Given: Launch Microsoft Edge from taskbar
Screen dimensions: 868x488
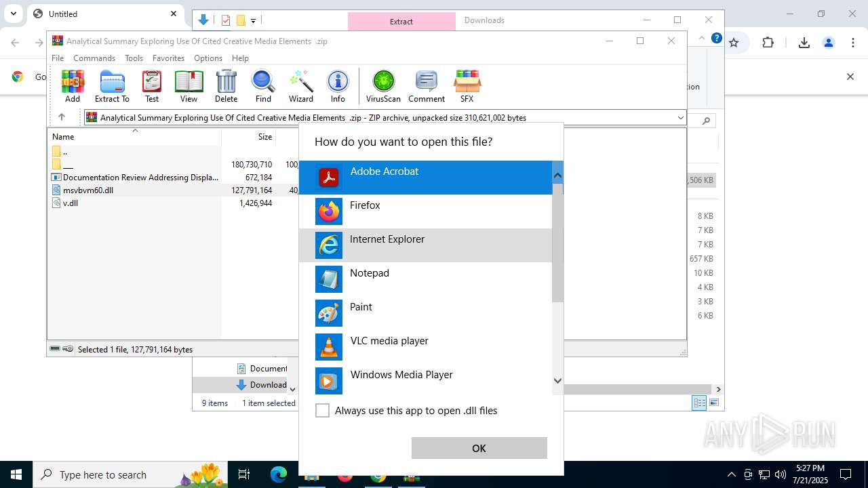Looking at the screenshot, I should click(x=279, y=474).
